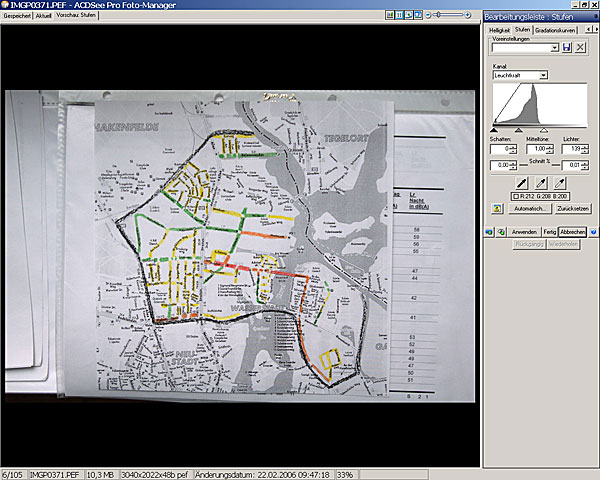Click the zoom-out minus icon
Viewport: 600px width, 480px height.
(430, 16)
